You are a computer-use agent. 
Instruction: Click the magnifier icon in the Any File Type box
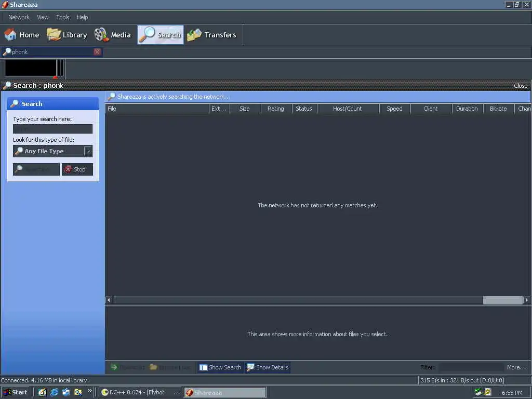pyautogui.click(x=19, y=151)
